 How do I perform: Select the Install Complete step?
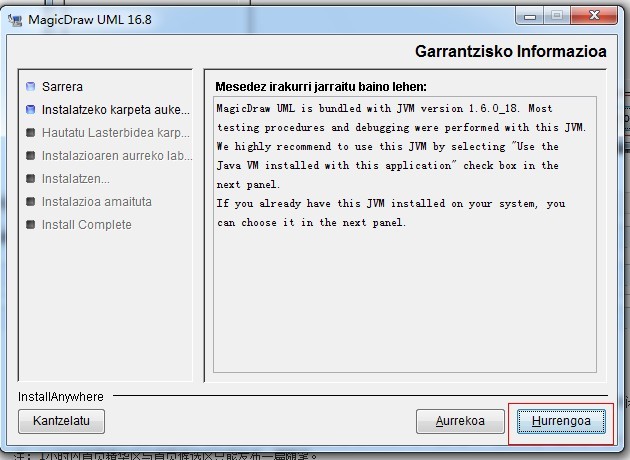click(87, 225)
